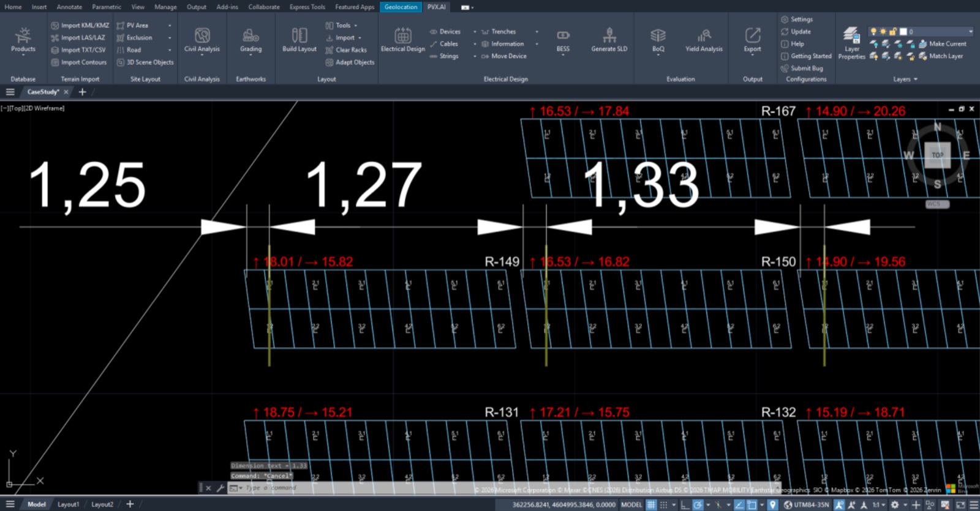
Task: Open the layout Tools dropdown
Action: point(341,25)
